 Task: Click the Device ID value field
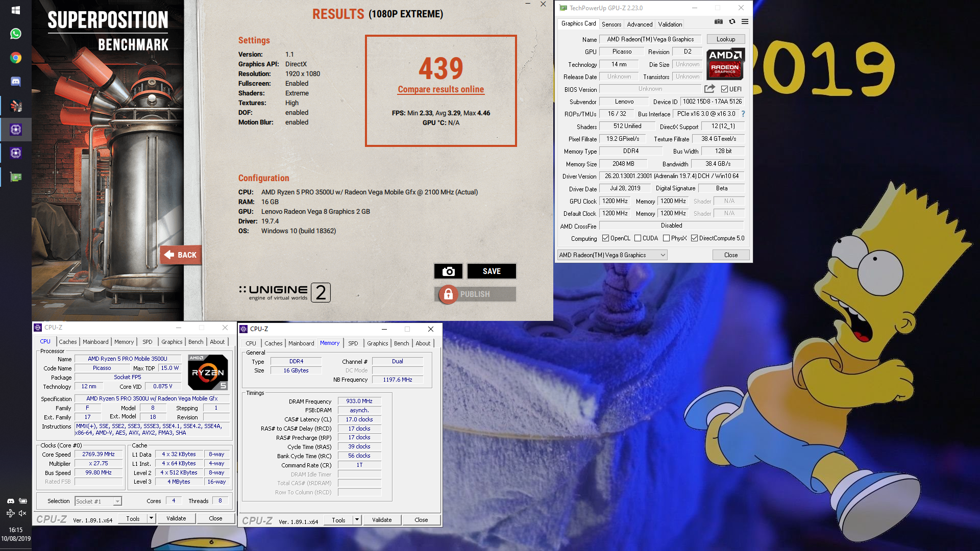click(x=712, y=102)
